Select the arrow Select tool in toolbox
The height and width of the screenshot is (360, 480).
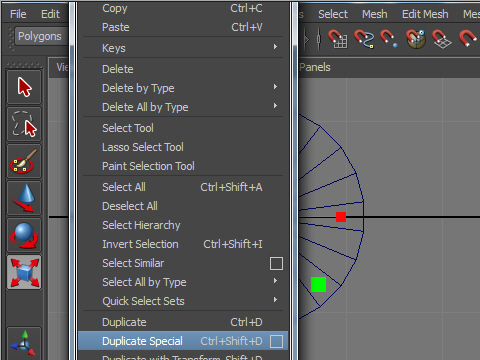24,87
